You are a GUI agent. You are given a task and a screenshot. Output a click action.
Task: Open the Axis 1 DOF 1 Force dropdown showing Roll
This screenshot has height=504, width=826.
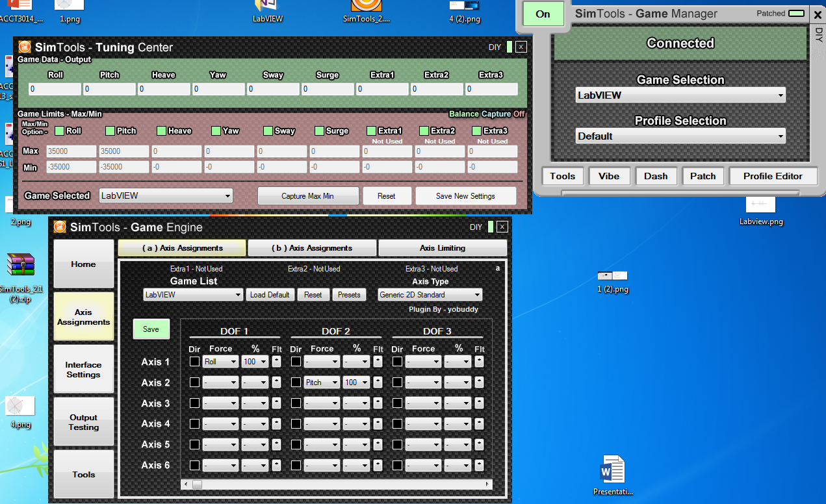point(220,362)
